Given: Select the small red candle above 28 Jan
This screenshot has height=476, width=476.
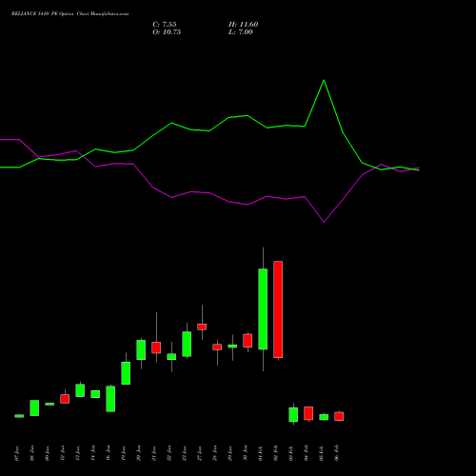Looking at the screenshot, I should point(217,347).
